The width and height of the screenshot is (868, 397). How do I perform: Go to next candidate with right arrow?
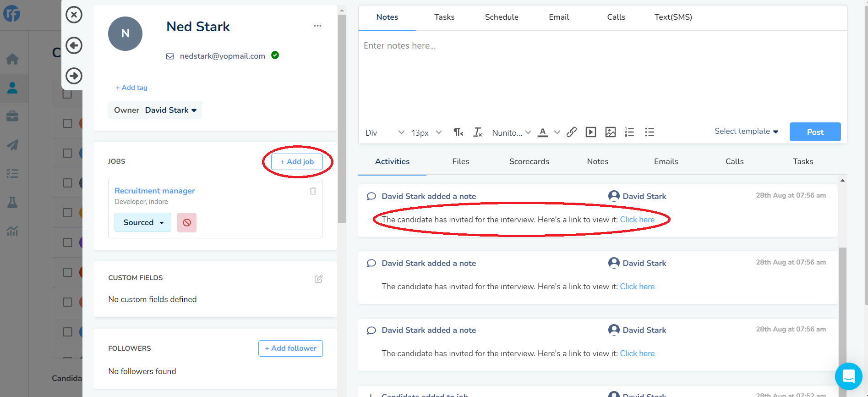point(74,76)
